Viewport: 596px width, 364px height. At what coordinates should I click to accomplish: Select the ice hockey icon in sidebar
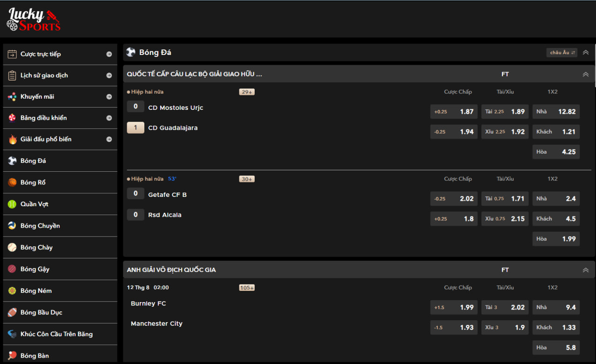coord(12,334)
